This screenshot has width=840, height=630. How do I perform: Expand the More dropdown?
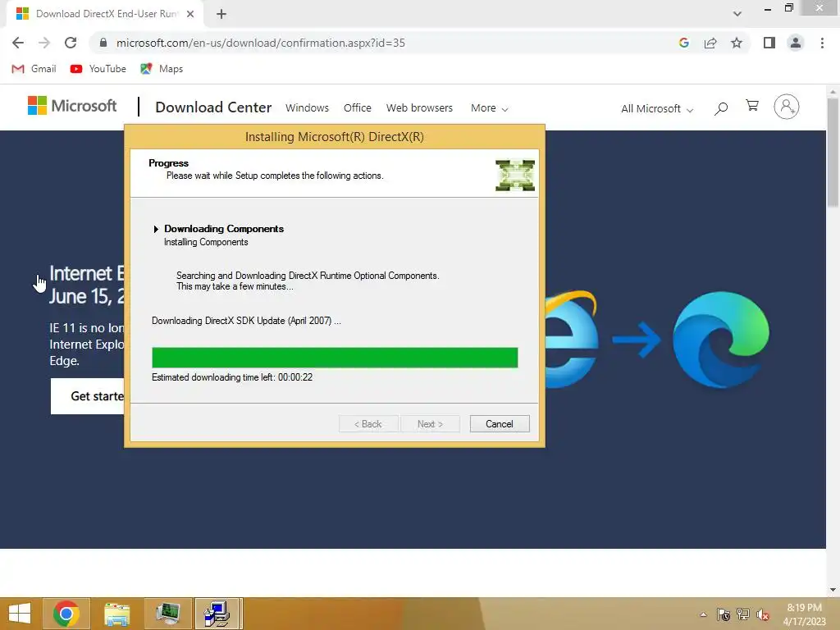pos(489,108)
